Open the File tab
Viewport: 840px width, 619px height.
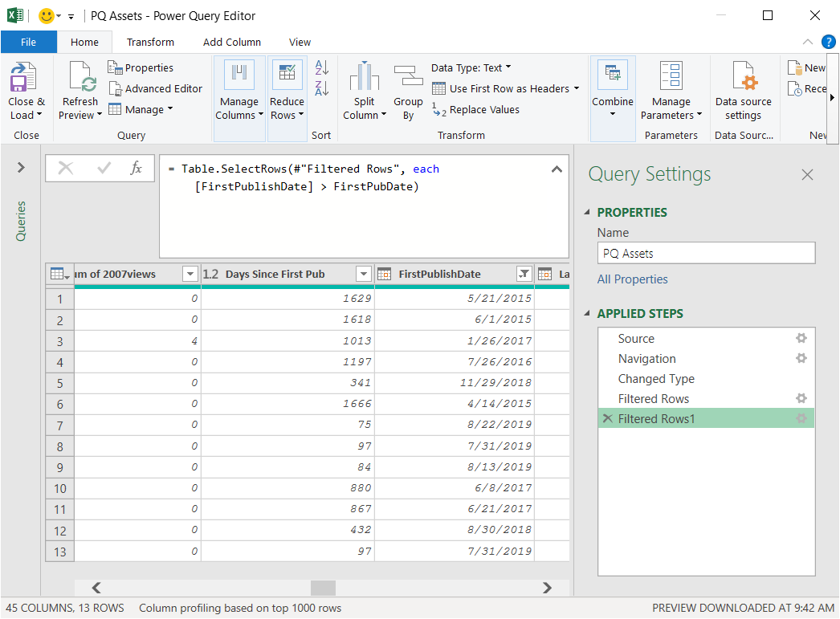(x=28, y=42)
